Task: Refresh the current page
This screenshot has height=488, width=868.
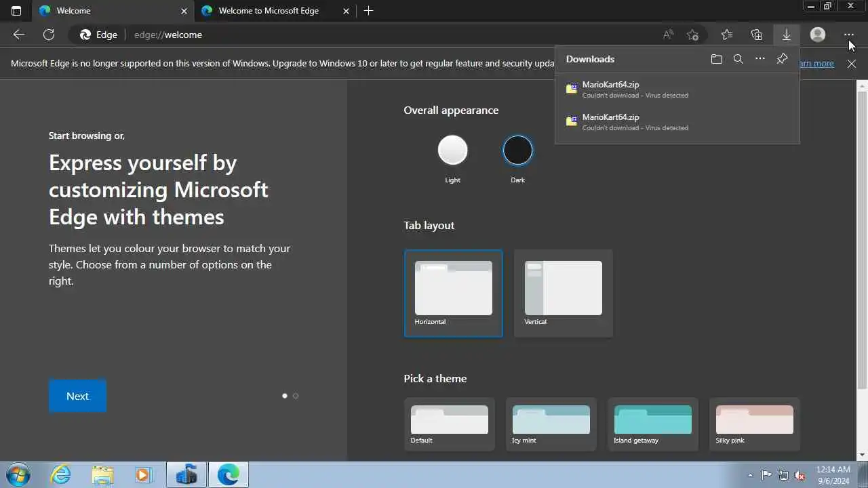Action: coord(49,35)
